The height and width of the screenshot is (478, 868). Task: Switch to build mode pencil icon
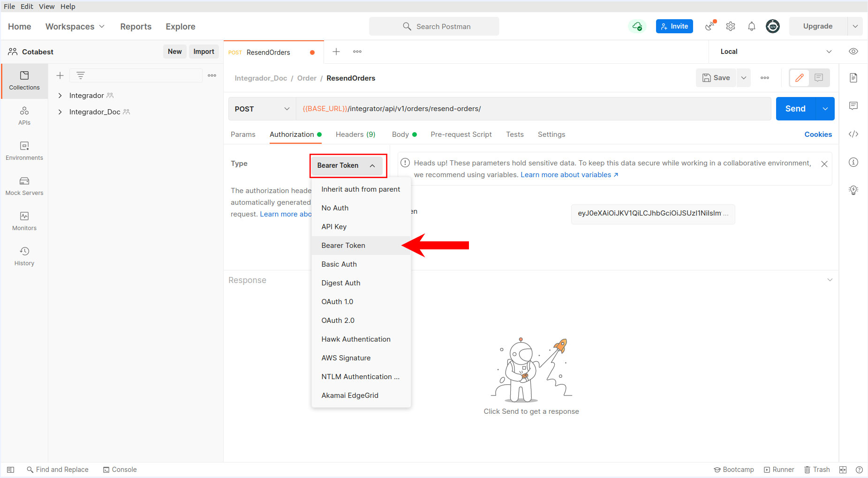pyautogui.click(x=800, y=78)
